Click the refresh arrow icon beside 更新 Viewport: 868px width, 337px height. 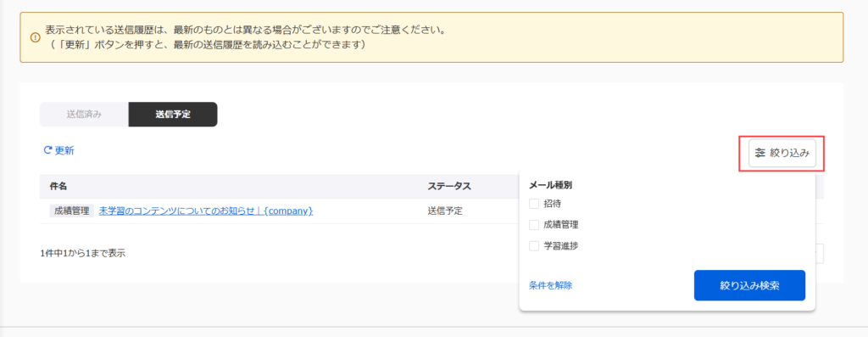click(x=47, y=150)
